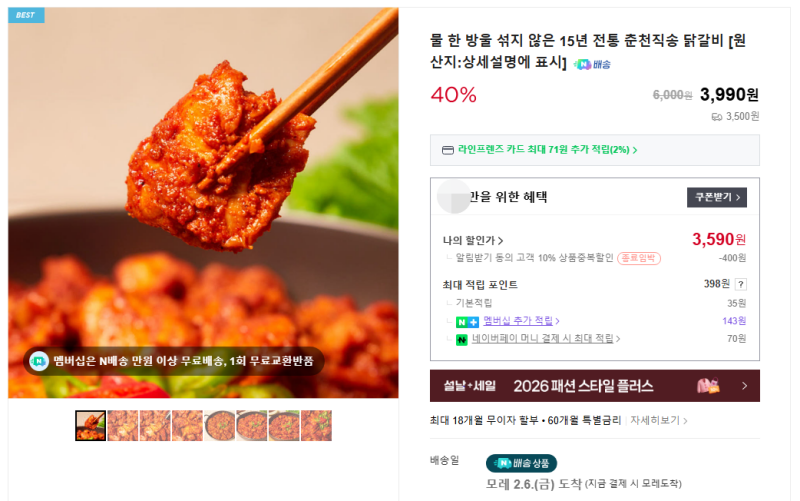Open 라인프렌즈 카드 추가 적립 link

tap(547, 149)
